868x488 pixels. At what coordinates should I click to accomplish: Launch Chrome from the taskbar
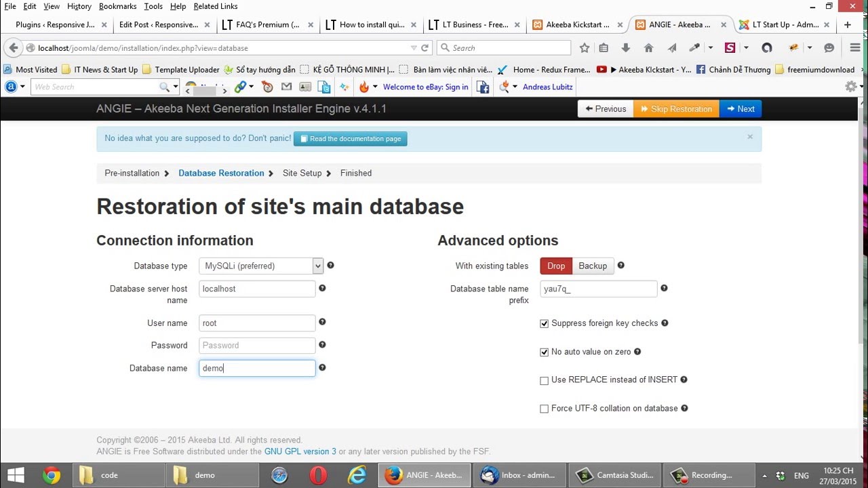(x=51, y=475)
